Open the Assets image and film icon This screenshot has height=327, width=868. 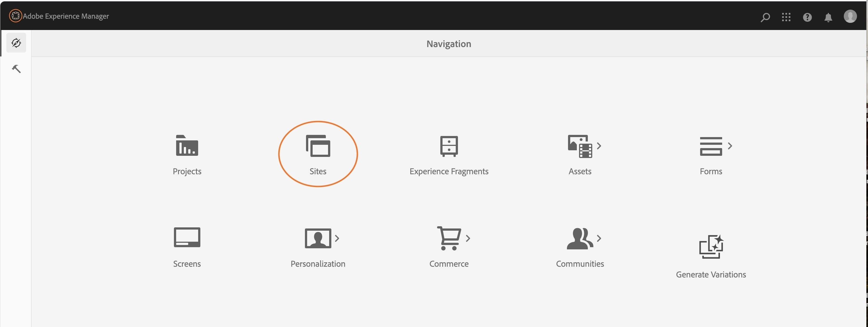[x=580, y=146]
